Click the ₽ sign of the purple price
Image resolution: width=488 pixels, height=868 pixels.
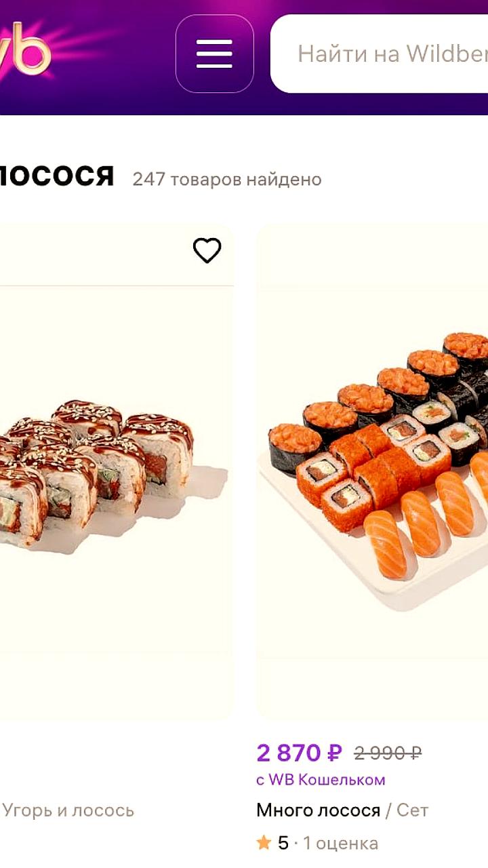[335, 753]
